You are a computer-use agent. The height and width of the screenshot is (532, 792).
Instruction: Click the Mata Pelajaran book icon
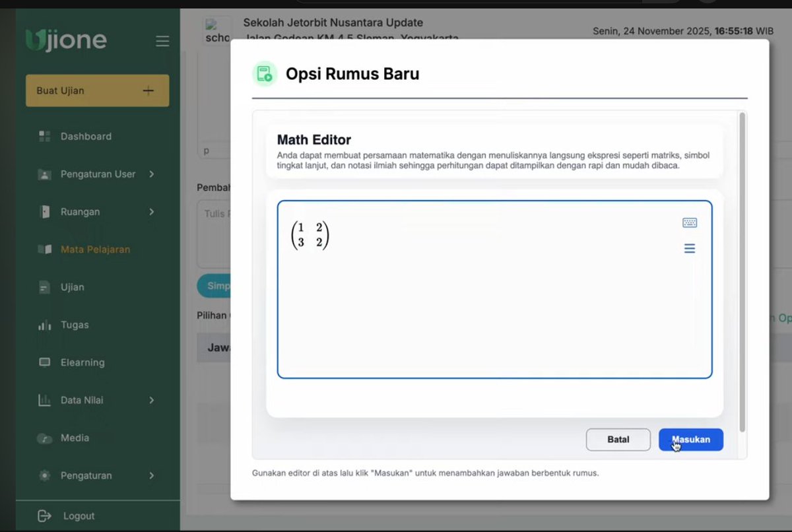tap(45, 249)
